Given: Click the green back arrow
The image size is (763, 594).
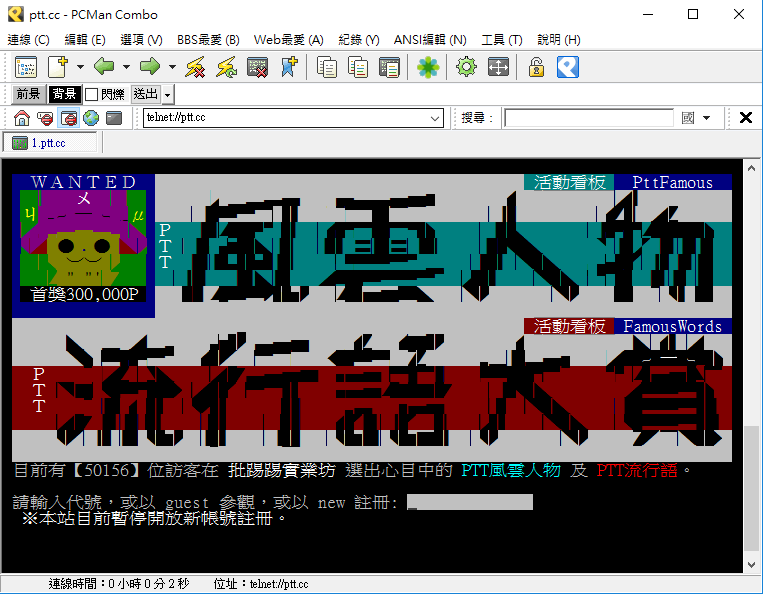Looking at the screenshot, I should pos(104,67).
